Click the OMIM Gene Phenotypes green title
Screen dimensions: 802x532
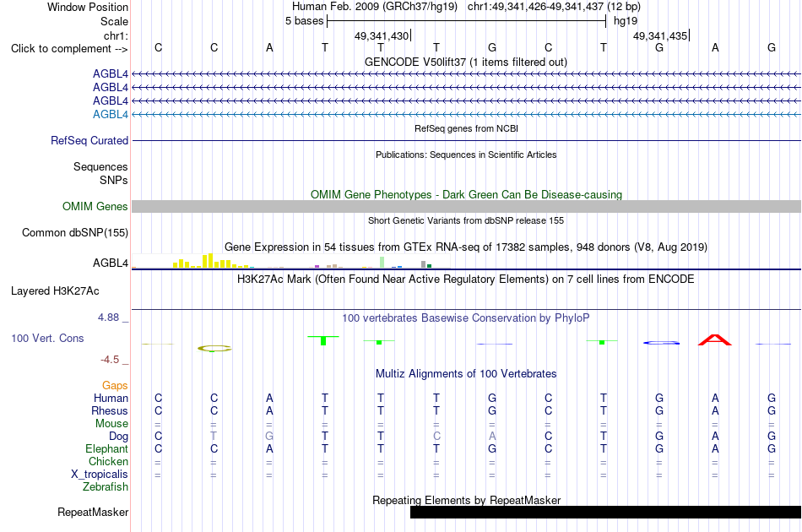click(x=467, y=195)
